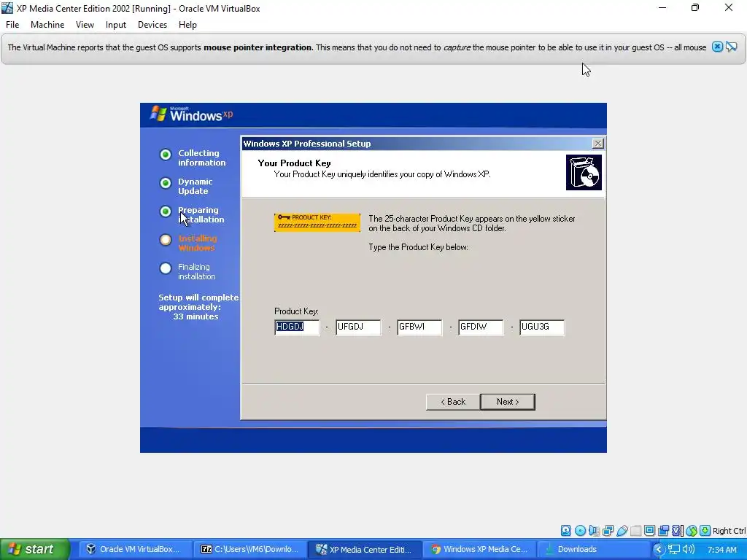Click the don't-show-again icon beside the notification
Viewport: 747px width, 560px height.
731,47
